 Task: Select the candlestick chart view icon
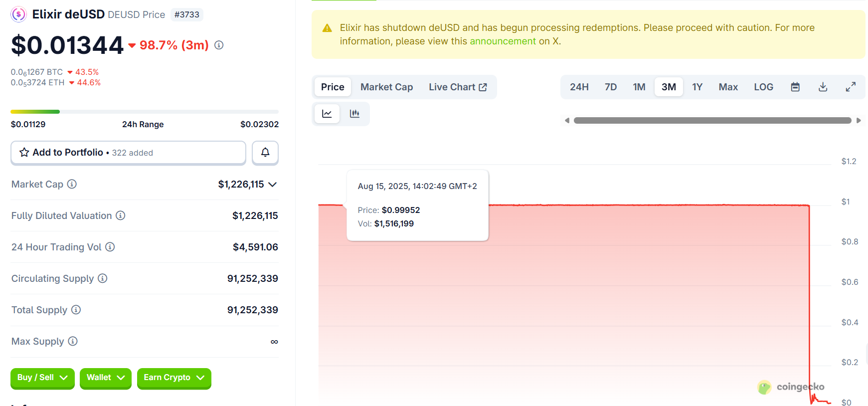(354, 114)
